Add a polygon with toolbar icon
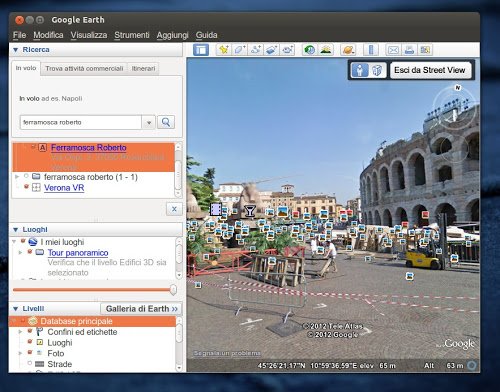 pyautogui.click(x=239, y=50)
